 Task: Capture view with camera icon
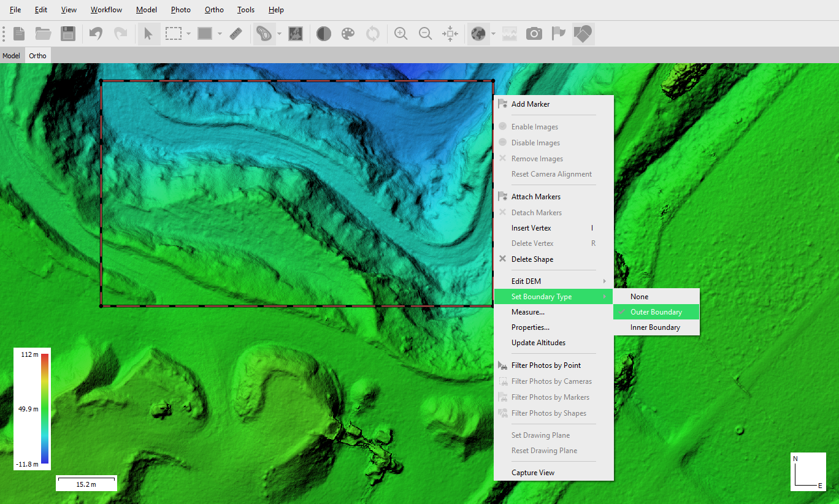click(534, 34)
